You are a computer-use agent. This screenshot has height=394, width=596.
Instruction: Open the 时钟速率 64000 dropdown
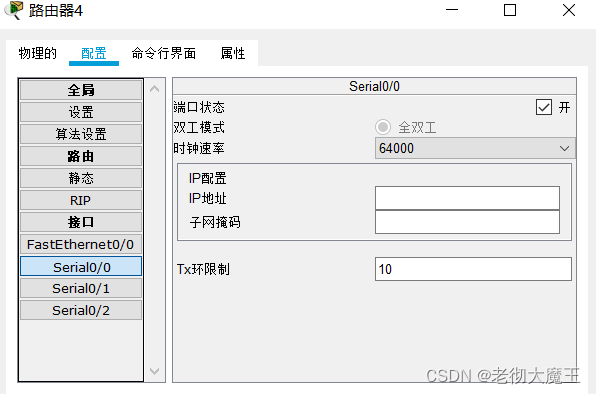pos(475,148)
